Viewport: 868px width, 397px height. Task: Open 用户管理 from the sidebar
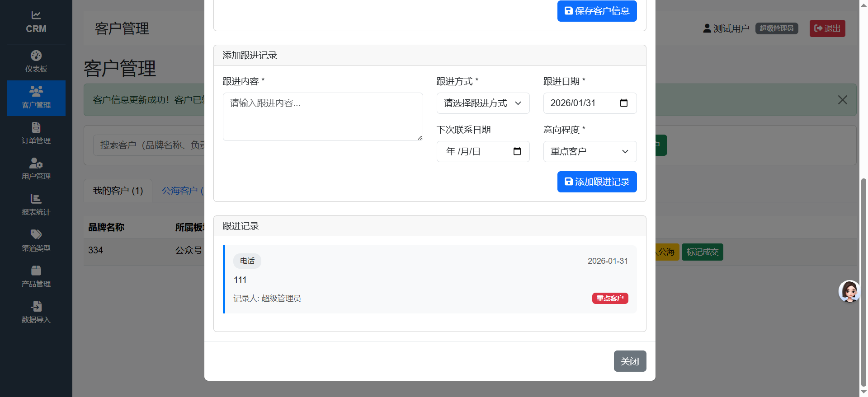36,163
